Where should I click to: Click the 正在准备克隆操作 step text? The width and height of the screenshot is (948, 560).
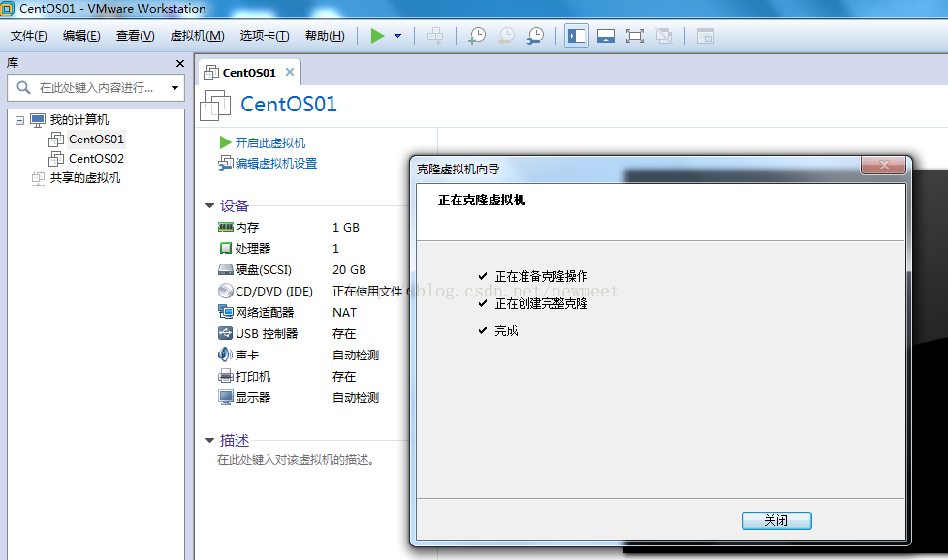coord(541,277)
